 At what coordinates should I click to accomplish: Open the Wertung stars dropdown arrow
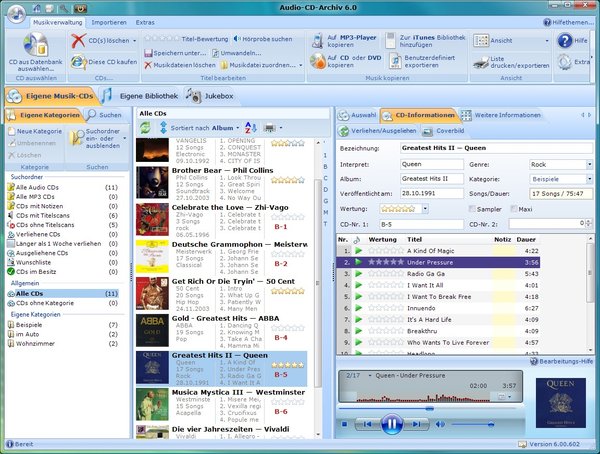point(425,209)
